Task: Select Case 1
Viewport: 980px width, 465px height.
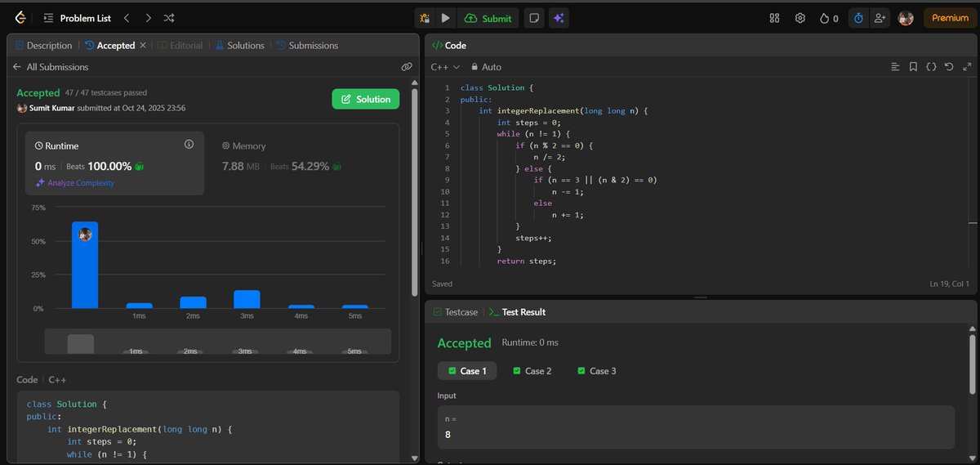Action: click(x=467, y=371)
